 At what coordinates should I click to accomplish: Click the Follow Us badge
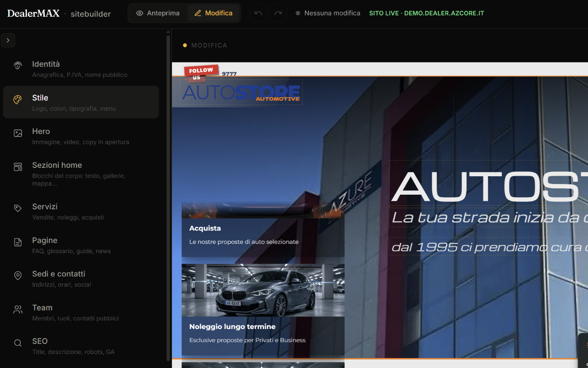[x=201, y=72]
